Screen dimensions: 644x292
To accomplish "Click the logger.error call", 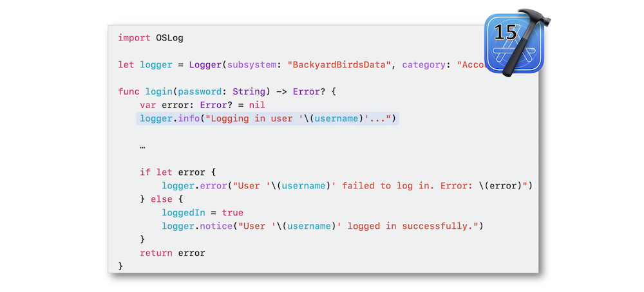I will pos(347,186).
